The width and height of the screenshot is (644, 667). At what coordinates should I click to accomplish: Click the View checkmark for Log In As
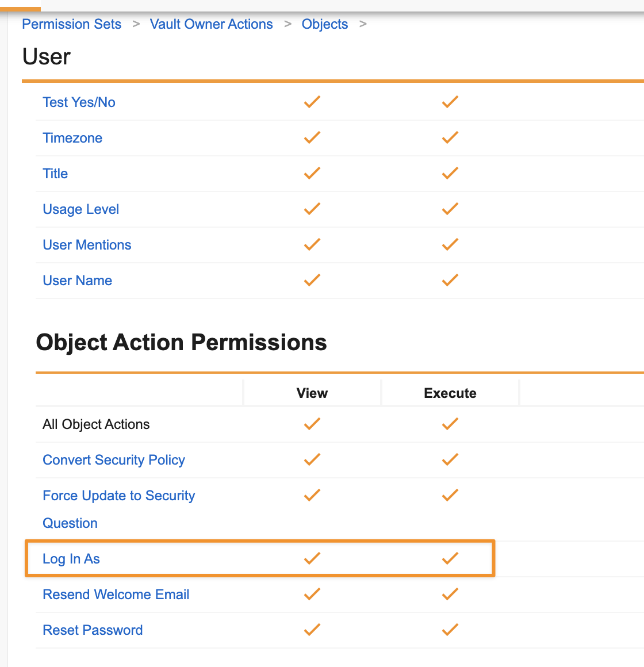(x=312, y=558)
